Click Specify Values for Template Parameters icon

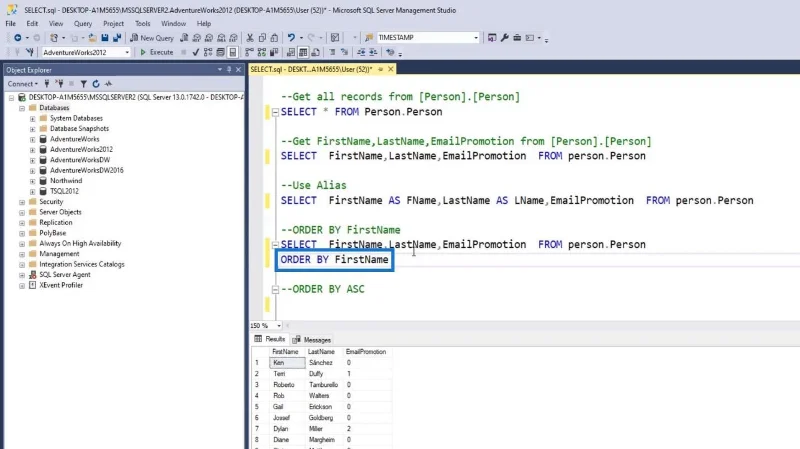(390, 52)
